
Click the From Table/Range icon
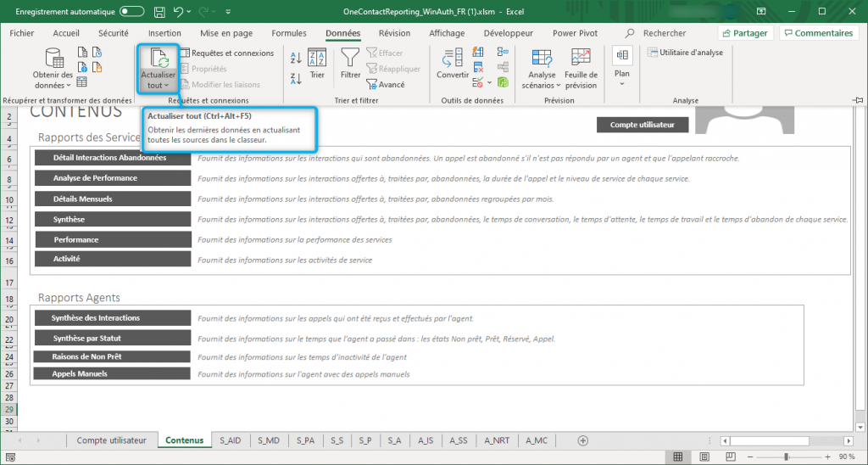pyautogui.click(x=82, y=82)
